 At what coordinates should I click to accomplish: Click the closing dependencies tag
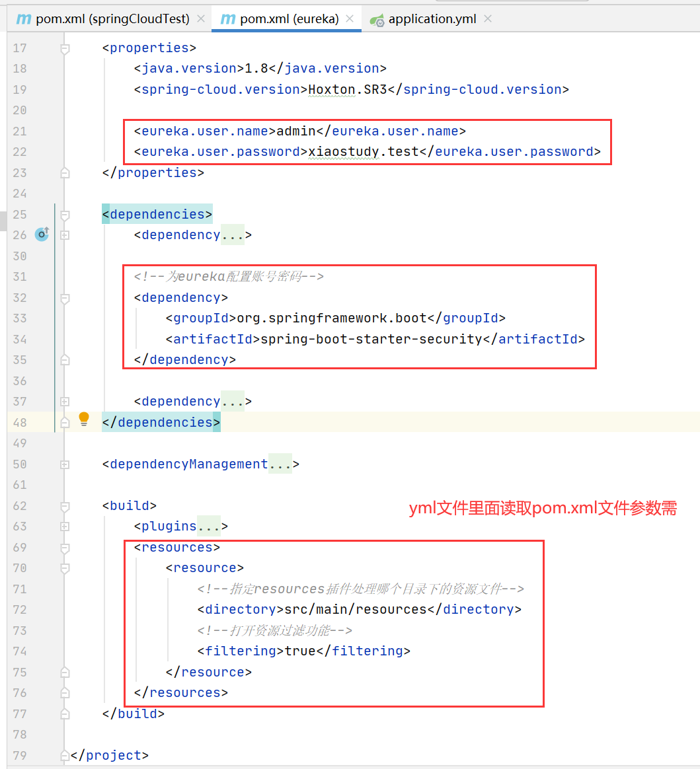point(161,422)
